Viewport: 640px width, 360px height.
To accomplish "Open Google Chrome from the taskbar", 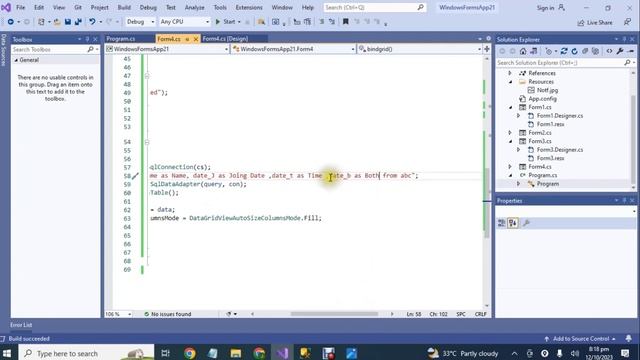I will (189, 353).
